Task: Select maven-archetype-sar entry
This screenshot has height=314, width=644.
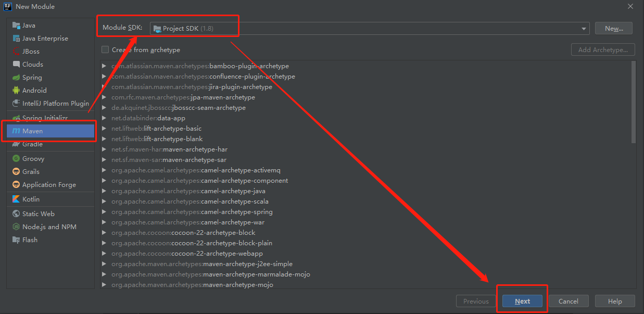Action: tap(169, 160)
